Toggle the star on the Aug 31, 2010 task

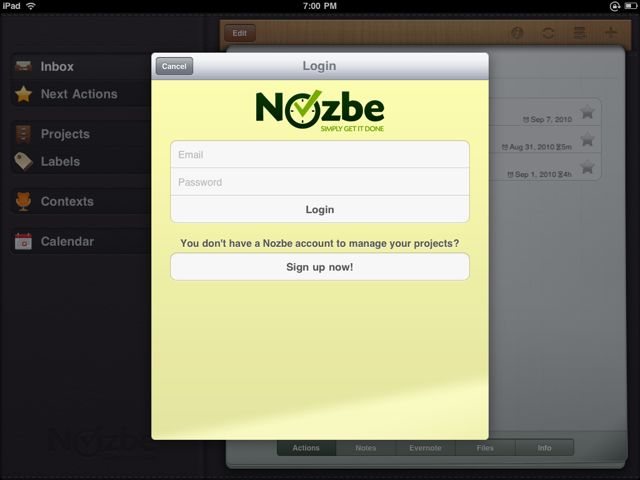(587, 139)
